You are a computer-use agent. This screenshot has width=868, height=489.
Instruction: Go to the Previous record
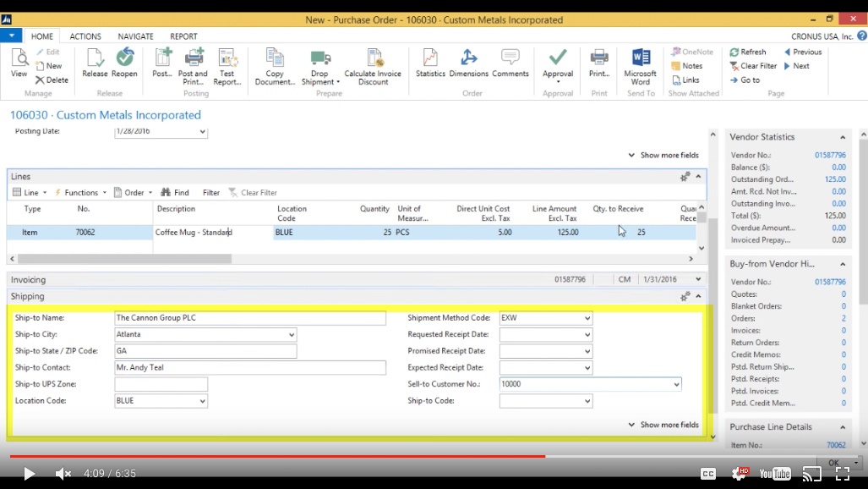click(803, 52)
